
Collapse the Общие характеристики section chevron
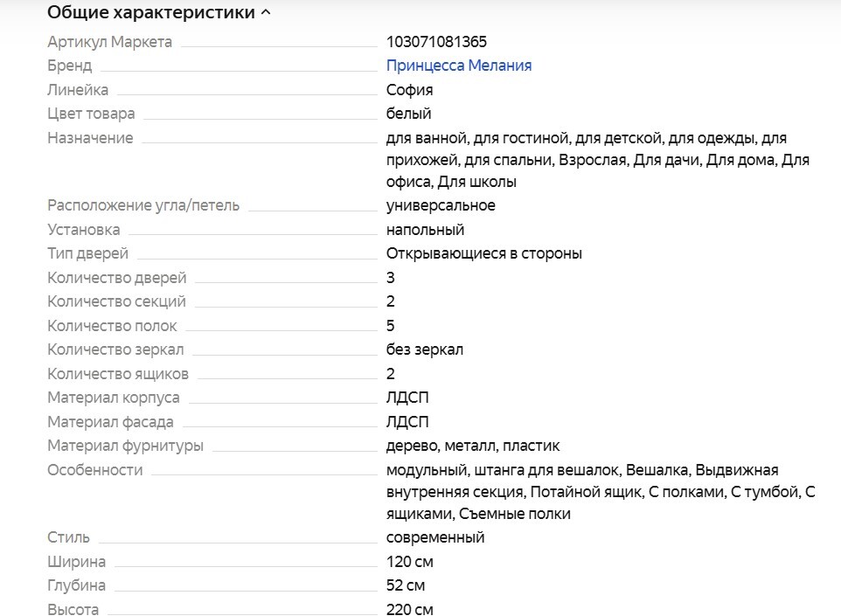(x=266, y=13)
